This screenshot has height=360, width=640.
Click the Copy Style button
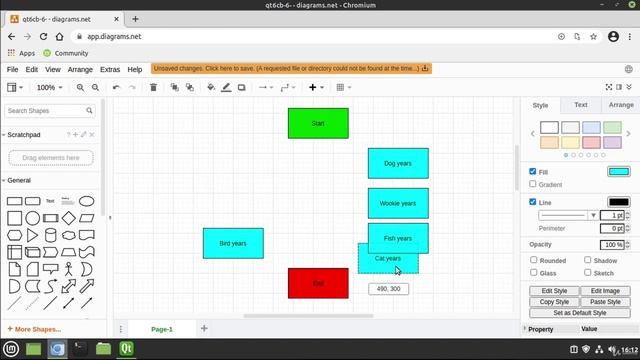[x=554, y=302]
